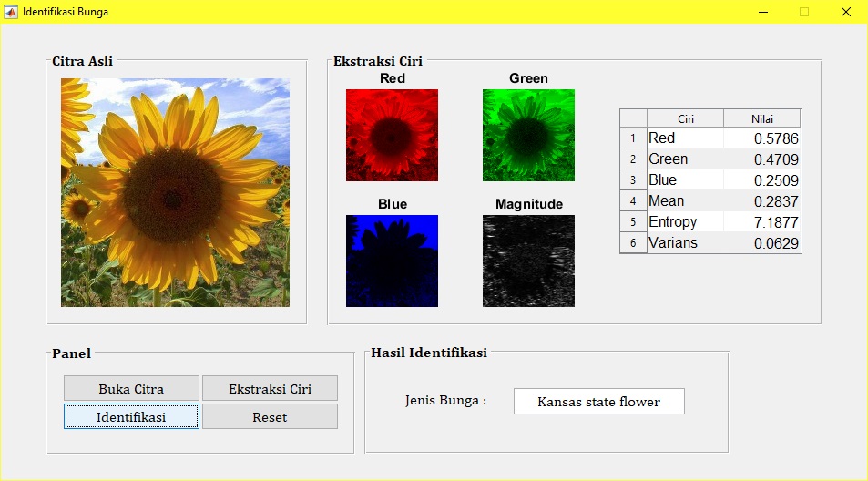Click the Nilai column header

pos(761,118)
